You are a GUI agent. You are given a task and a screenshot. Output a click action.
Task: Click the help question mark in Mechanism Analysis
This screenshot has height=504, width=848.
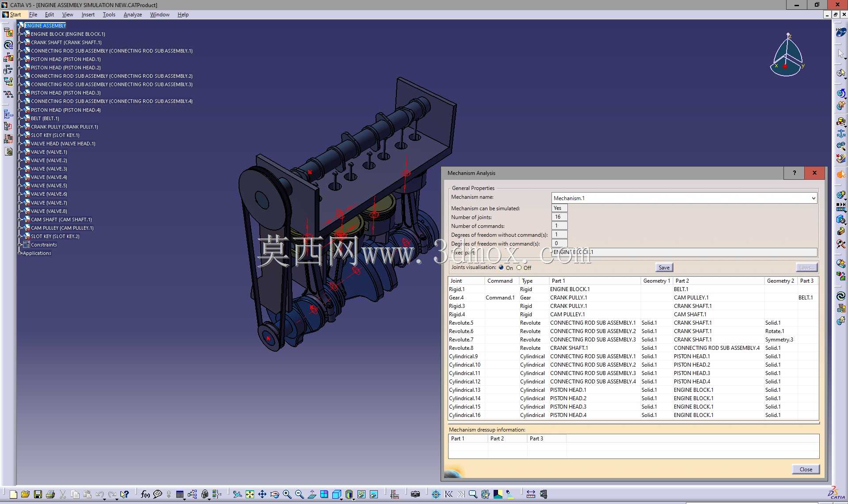click(x=794, y=173)
